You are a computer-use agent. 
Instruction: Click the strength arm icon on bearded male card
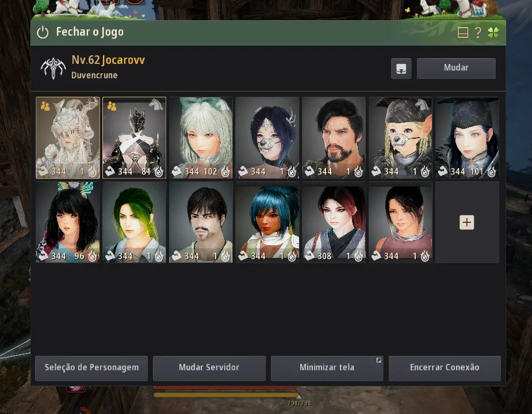[310, 172]
